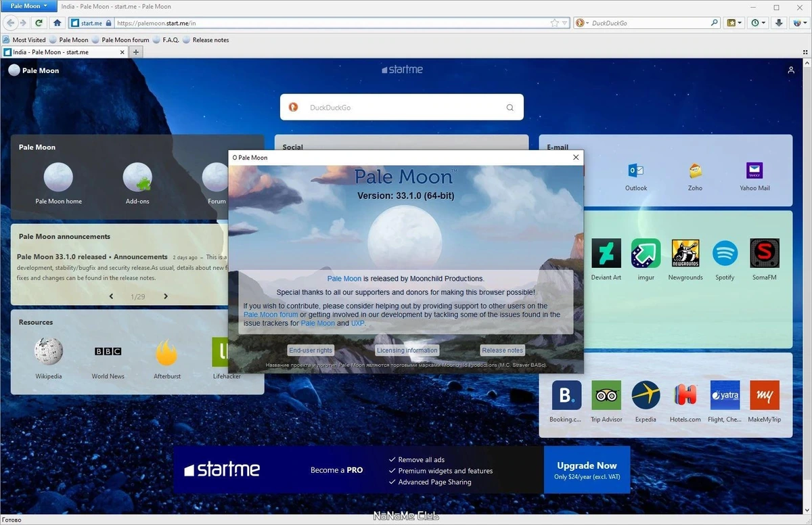Click the Upgrade Now button in ad banner
The height and width of the screenshot is (525, 812).
(x=587, y=470)
